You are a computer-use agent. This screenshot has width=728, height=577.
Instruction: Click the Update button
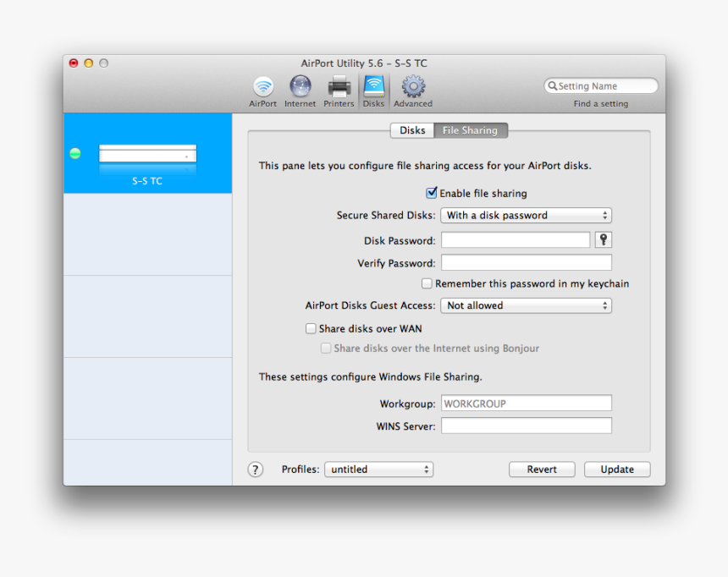point(617,470)
